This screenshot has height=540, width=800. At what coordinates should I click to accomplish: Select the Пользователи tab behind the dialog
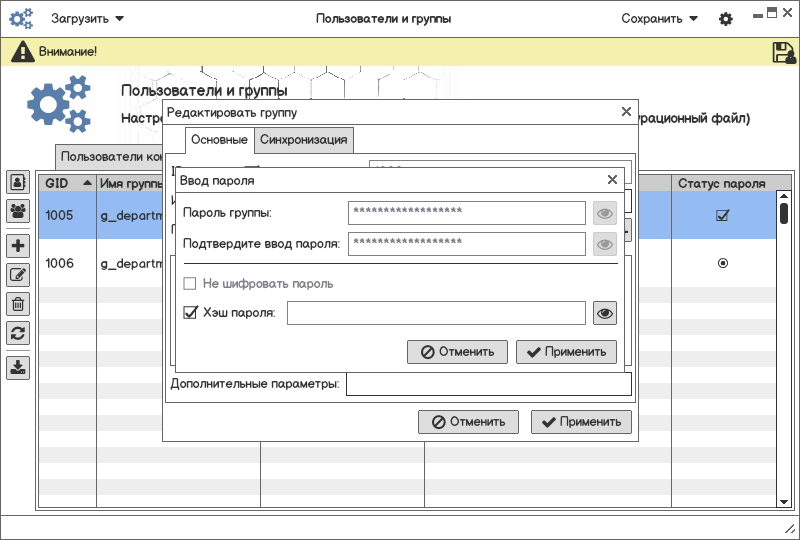(109, 157)
